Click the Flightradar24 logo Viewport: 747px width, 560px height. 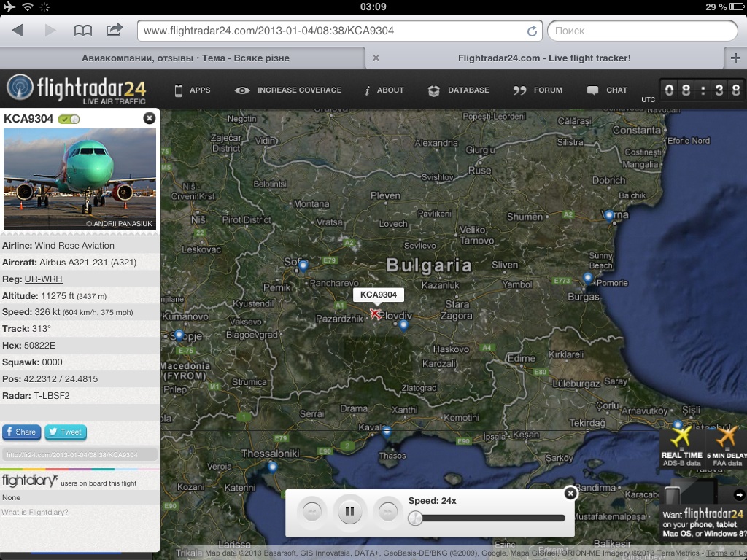77,90
